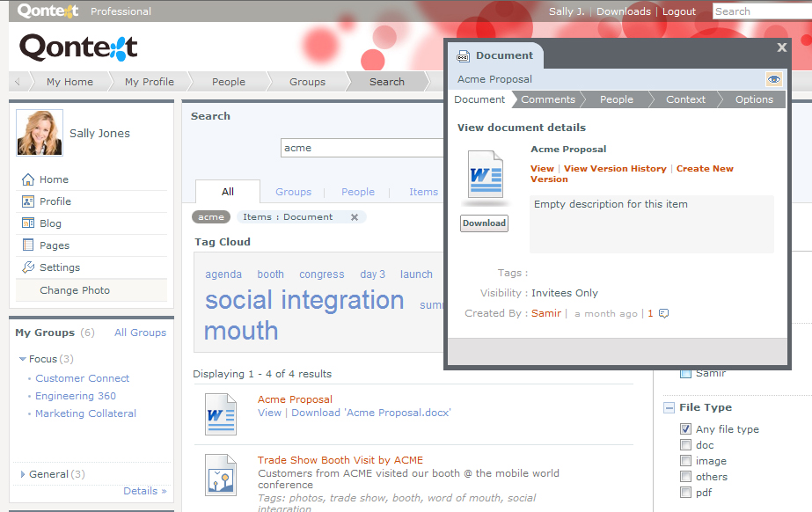This screenshot has height=512, width=812.
Task: Open the comment bubble icon in popup
Action: (x=663, y=313)
